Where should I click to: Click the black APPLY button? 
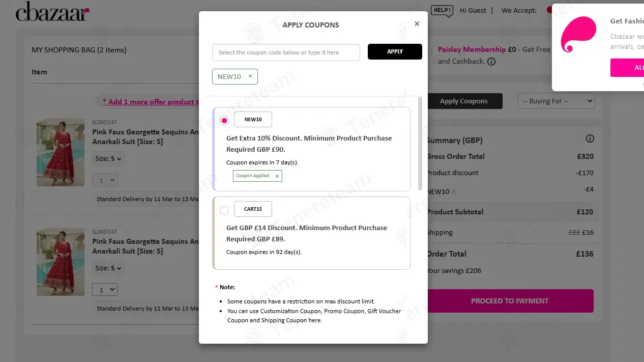point(395,51)
